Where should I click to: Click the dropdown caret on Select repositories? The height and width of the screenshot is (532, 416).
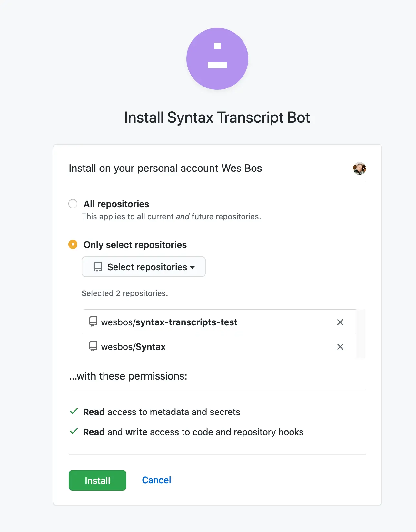pyautogui.click(x=193, y=267)
